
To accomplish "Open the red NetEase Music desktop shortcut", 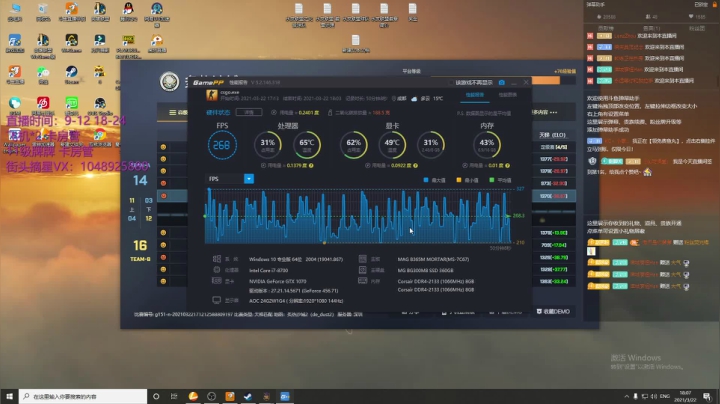I will pyautogui.click(x=43, y=105).
